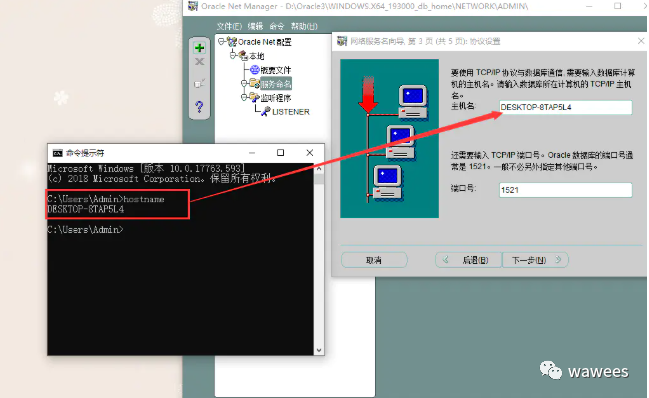The image size is (649, 398).
Task: Toggle expander beside 服务命名 node
Action: pyautogui.click(x=244, y=84)
